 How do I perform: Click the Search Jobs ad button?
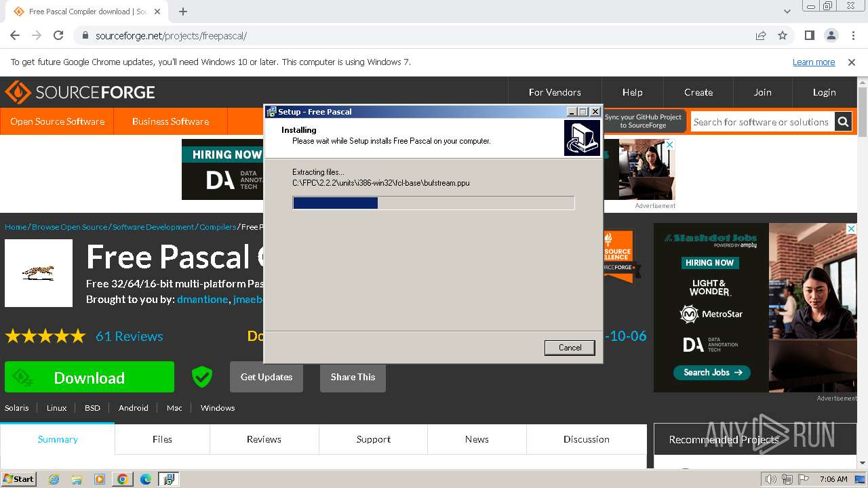coord(712,372)
